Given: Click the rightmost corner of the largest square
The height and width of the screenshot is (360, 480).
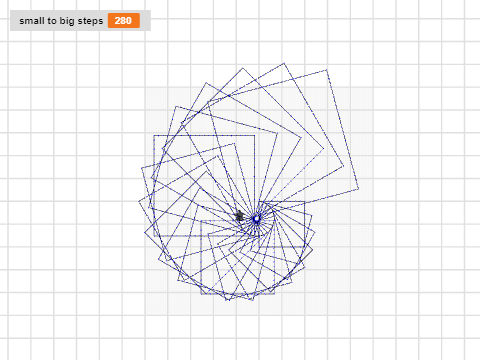Looking at the screenshot, I should point(358,189).
